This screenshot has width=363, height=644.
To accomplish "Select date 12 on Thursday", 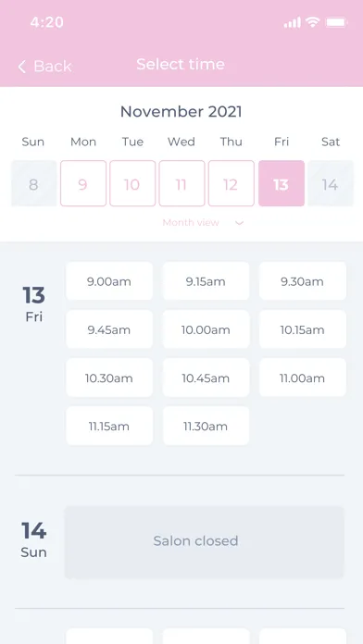I will pos(231,183).
